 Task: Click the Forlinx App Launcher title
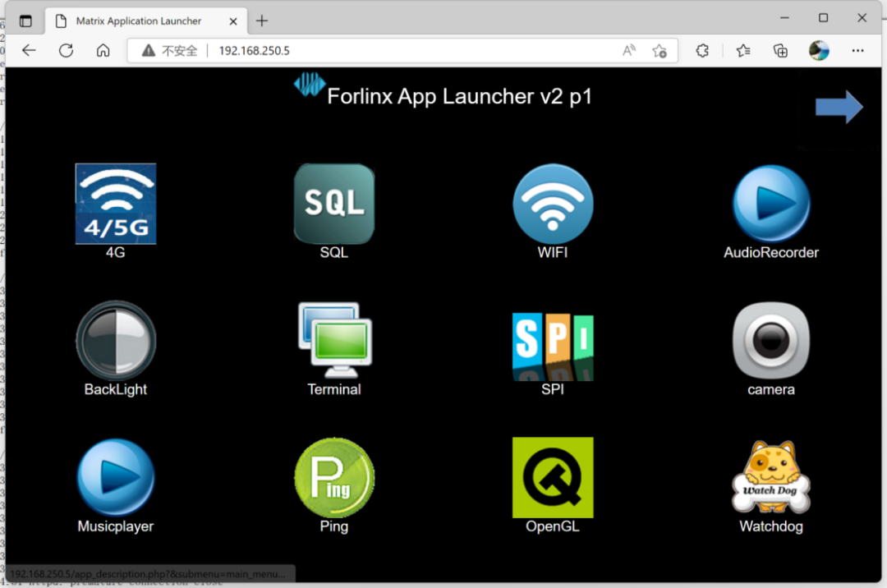459,96
